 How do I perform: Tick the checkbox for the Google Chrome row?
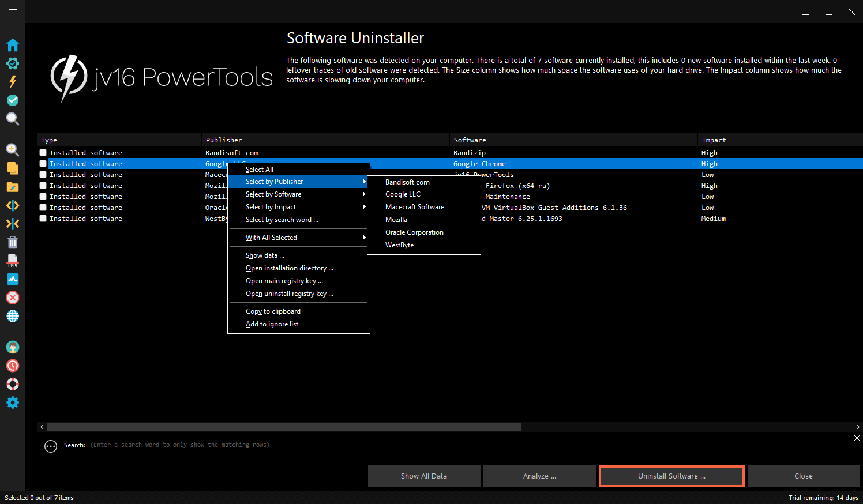[x=43, y=164]
